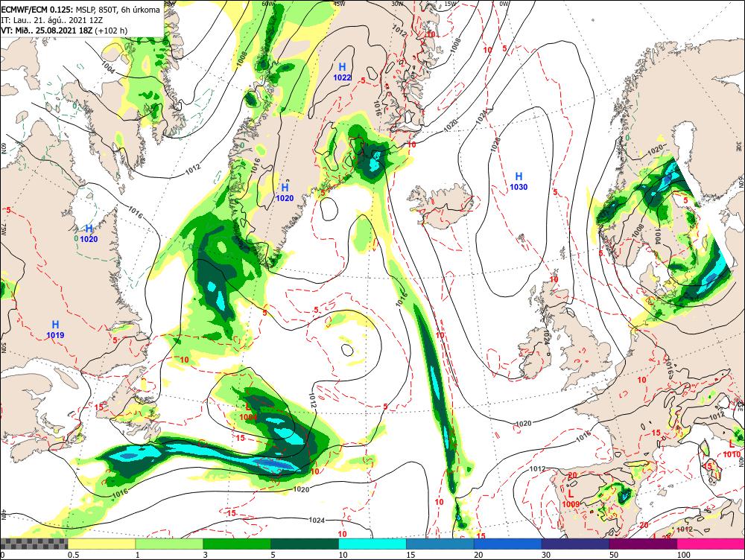Click the L 1010 low near Italy
Image resolution: width=745 pixels, height=560 pixels.
click(x=732, y=449)
